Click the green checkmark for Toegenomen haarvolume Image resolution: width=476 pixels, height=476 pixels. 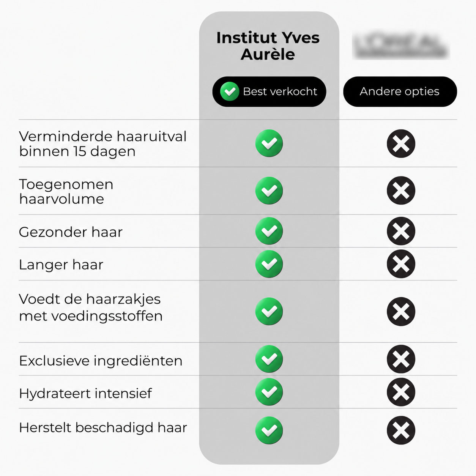(269, 191)
